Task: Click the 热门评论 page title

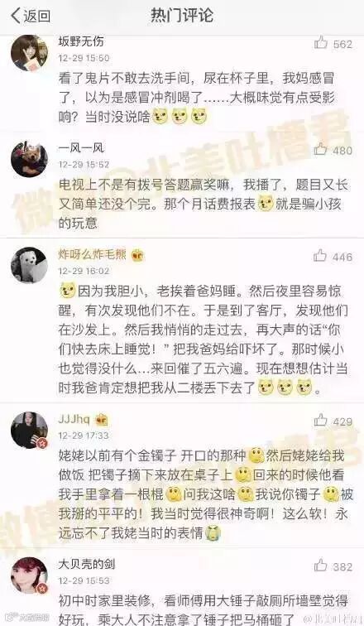Action: coord(182,16)
